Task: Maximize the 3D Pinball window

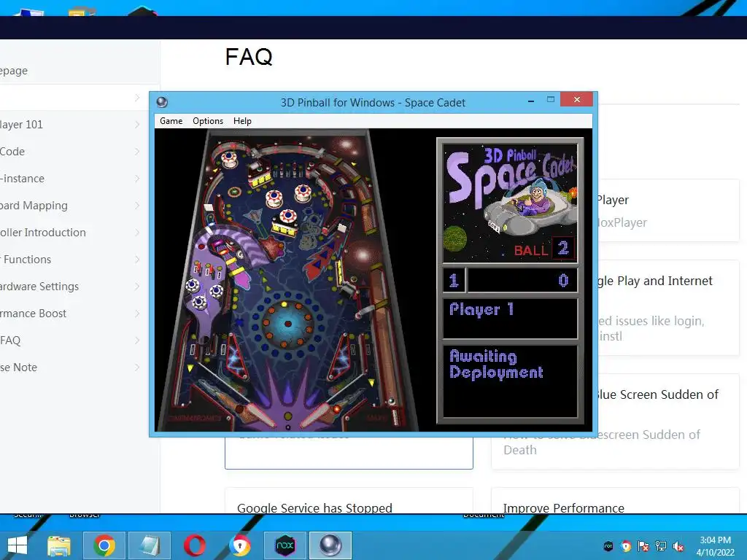Action: 551,99
